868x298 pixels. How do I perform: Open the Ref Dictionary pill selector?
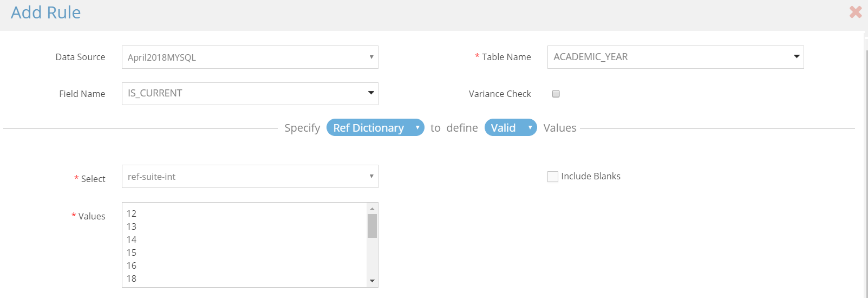tap(375, 127)
